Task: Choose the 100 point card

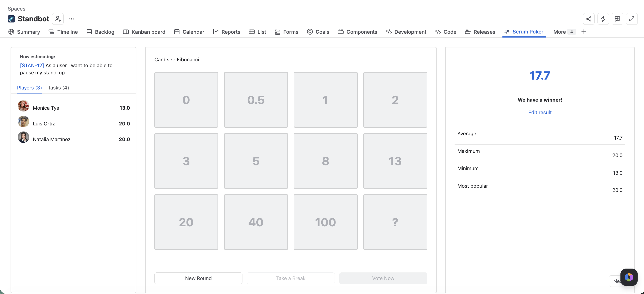Action: 326,222
